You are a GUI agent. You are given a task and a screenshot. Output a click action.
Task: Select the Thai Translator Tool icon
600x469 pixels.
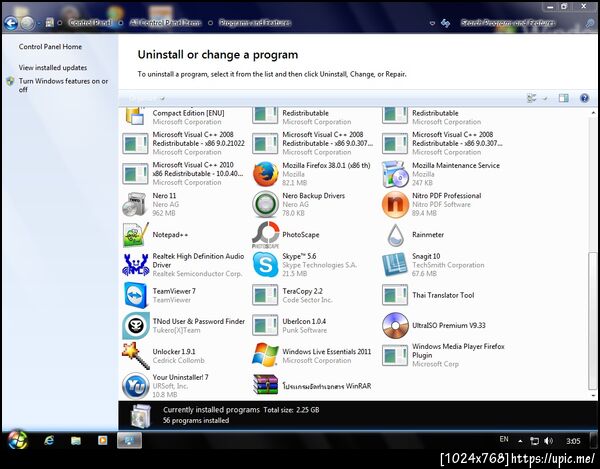point(395,295)
